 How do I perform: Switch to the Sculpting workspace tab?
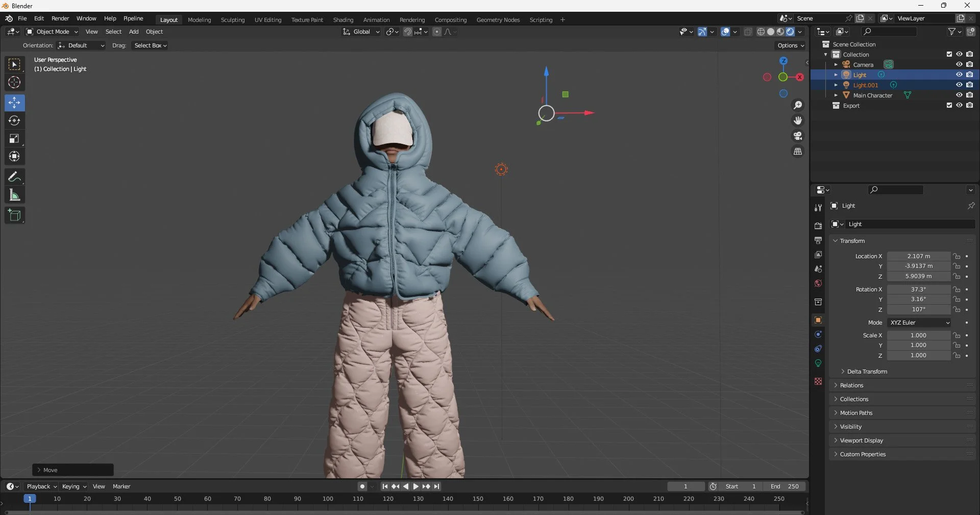point(233,20)
